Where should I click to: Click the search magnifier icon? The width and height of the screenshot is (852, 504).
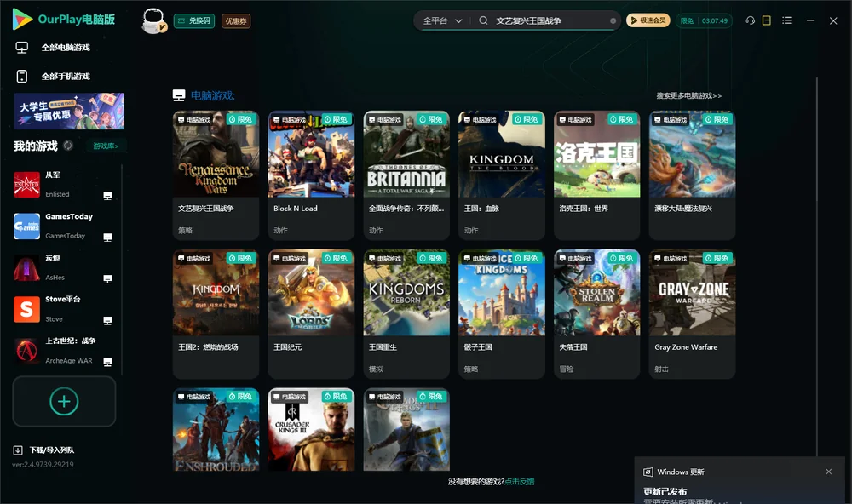pos(483,20)
